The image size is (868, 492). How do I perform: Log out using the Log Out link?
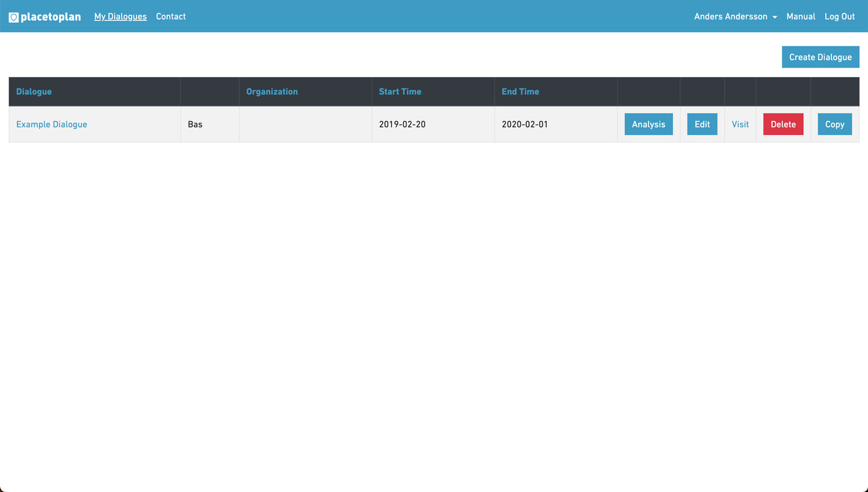[x=839, y=17]
